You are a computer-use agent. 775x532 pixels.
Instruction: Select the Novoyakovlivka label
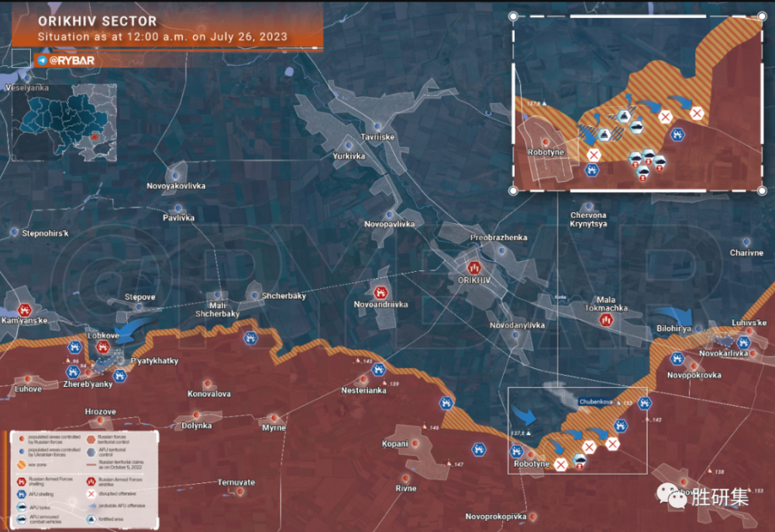pyautogui.click(x=176, y=186)
